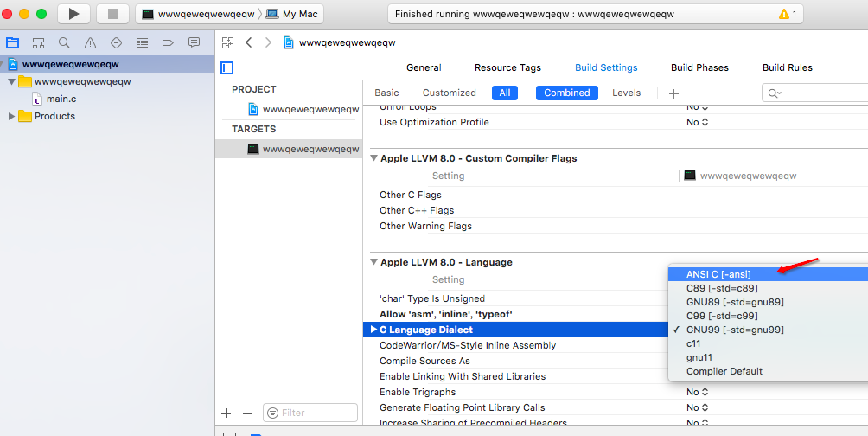Show Basic build settings

(386, 93)
